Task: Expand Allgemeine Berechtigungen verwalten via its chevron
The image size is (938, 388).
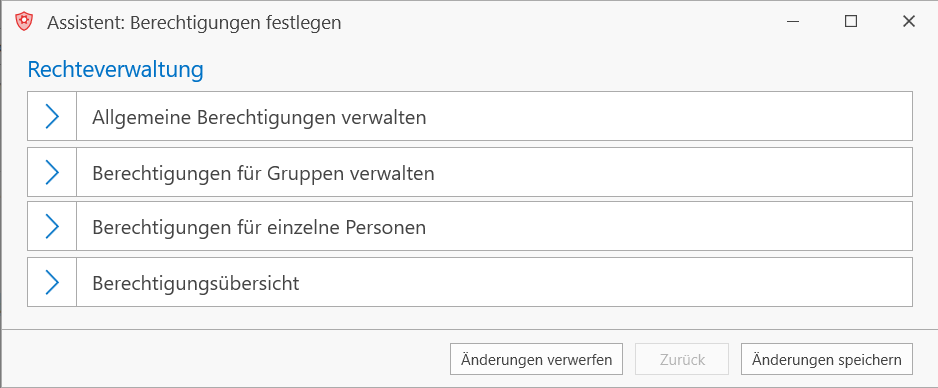Action: point(52,116)
